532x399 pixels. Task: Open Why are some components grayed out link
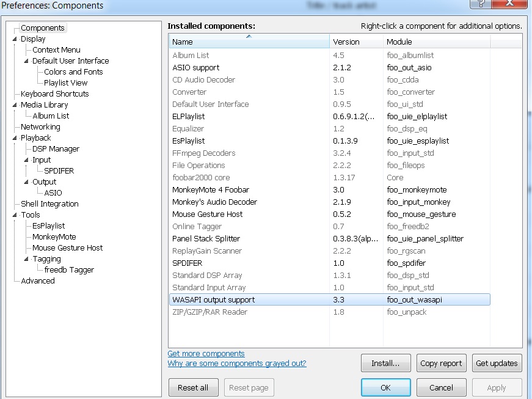[237, 364]
